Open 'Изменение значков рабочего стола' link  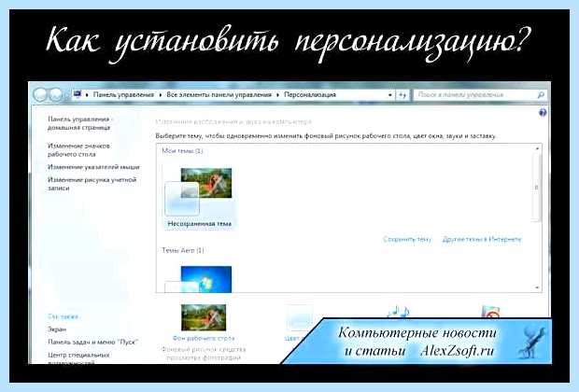pos(78,150)
